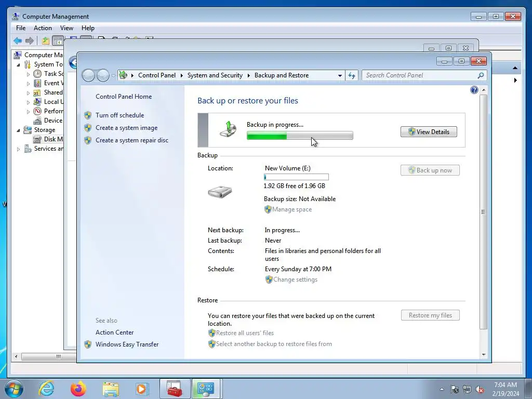This screenshot has width=532, height=399.
Task: Expand the Event Viewer tree node
Action: 28,84
